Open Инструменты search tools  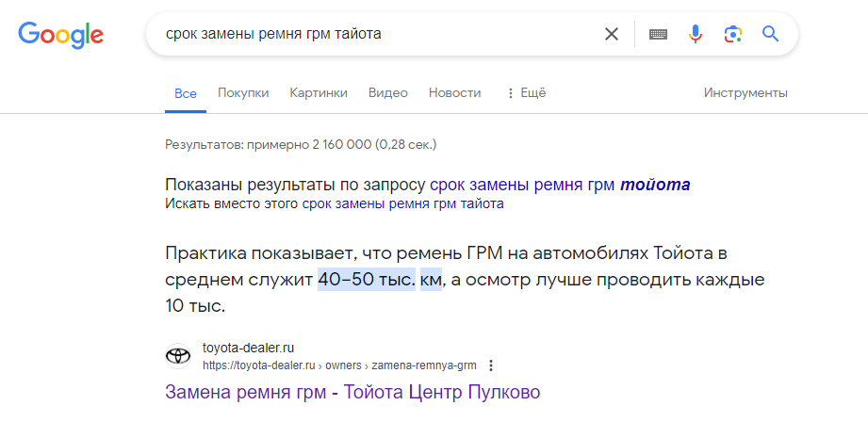pyautogui.click(x=745, y=92)
